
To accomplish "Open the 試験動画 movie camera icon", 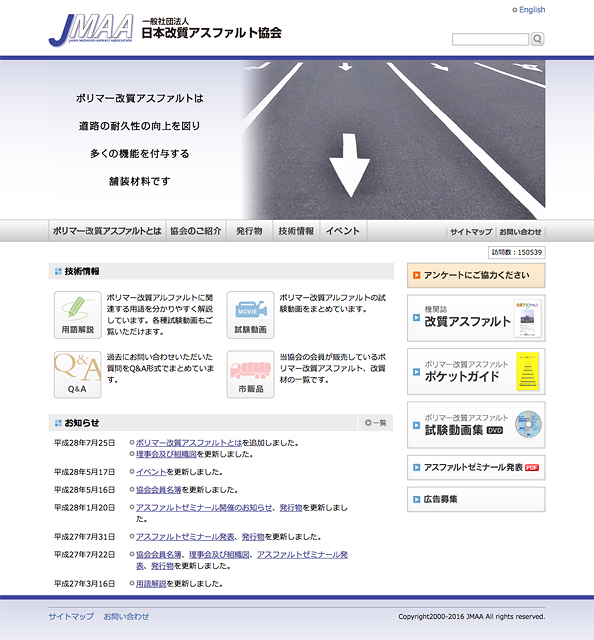I will [x=251, y=315].
